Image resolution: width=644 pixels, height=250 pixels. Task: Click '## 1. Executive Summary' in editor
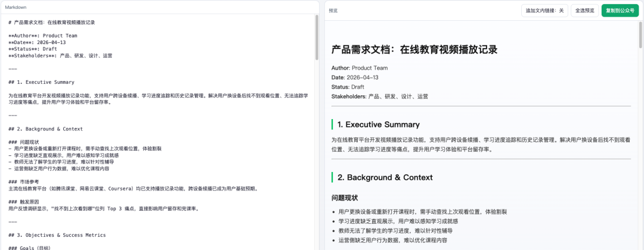[x=41, y=82]
